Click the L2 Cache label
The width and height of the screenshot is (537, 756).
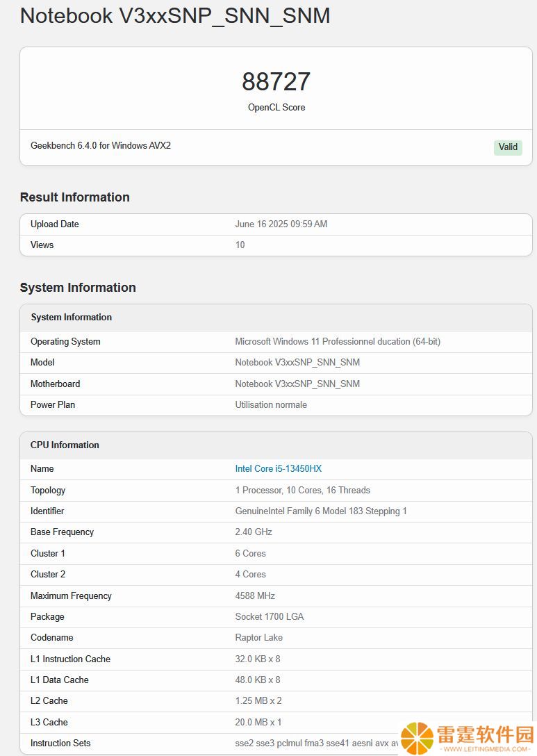[49, 701]
